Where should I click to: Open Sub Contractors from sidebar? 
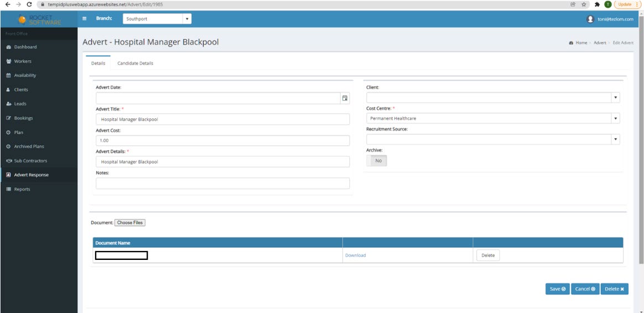(x=30, y=160)
